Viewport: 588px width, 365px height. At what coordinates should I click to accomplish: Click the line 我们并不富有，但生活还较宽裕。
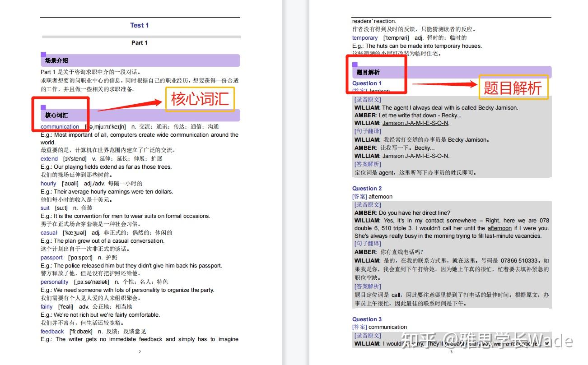pyautogui.click(x=82, y=323)
